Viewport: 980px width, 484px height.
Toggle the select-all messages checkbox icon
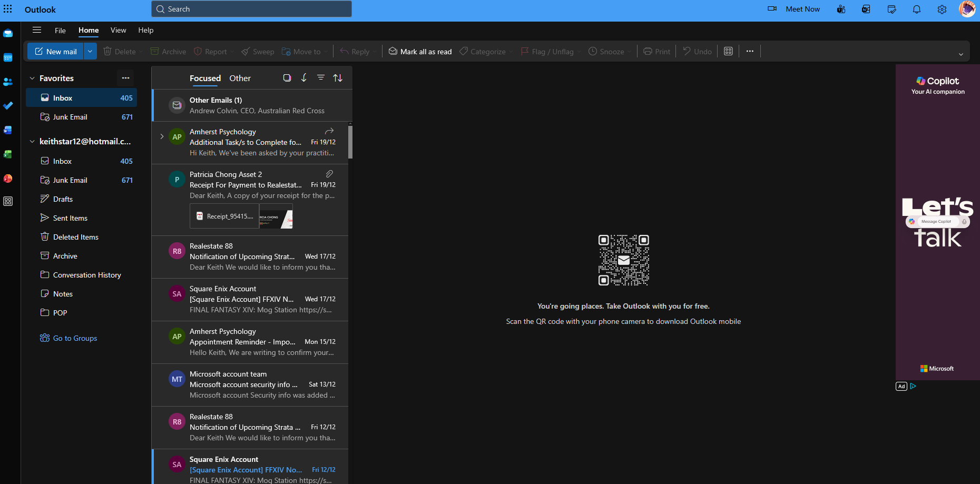point(287,78)
